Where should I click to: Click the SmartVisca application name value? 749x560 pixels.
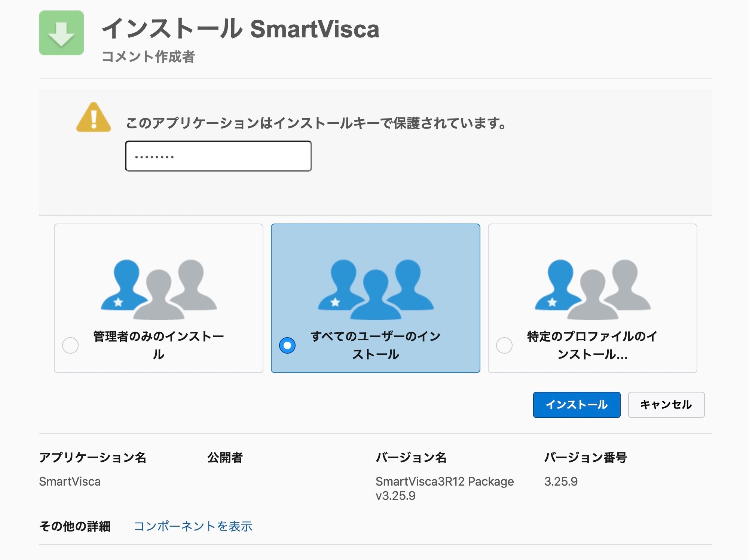coord(70,481)
